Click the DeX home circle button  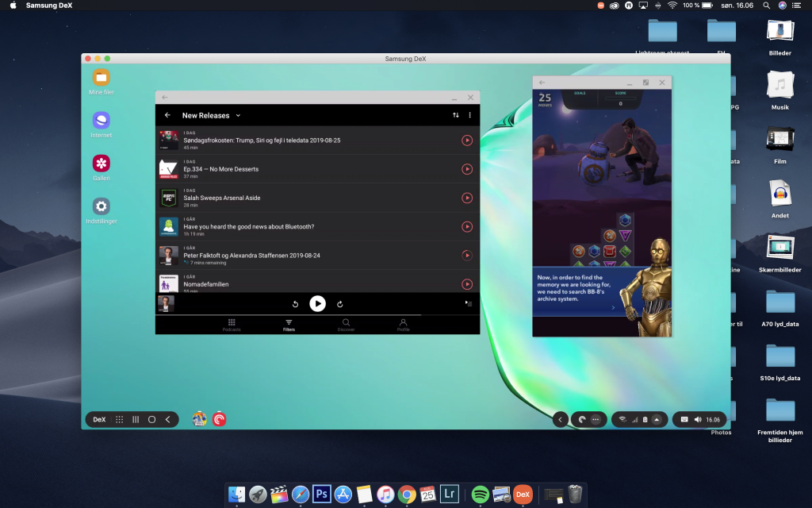[x=151, y=419]
